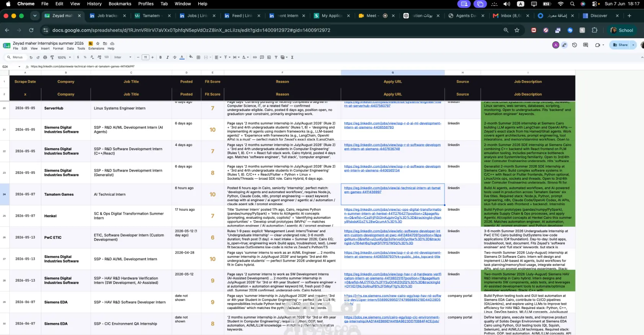Print the spreadsheet
Screen dimensions: 644x335
[x=45, y=57]
